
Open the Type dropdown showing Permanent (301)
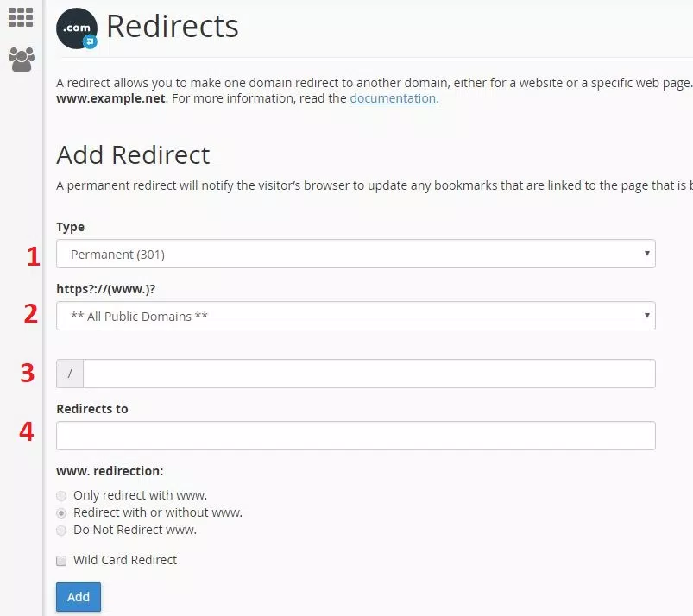pyautogui.click(x=356, y=254)
